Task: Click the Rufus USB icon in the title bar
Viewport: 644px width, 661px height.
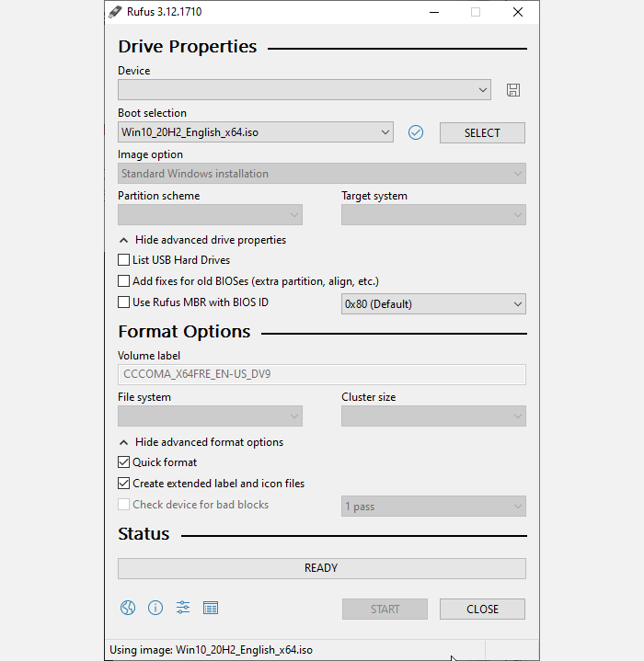Action: click(115, 12)
